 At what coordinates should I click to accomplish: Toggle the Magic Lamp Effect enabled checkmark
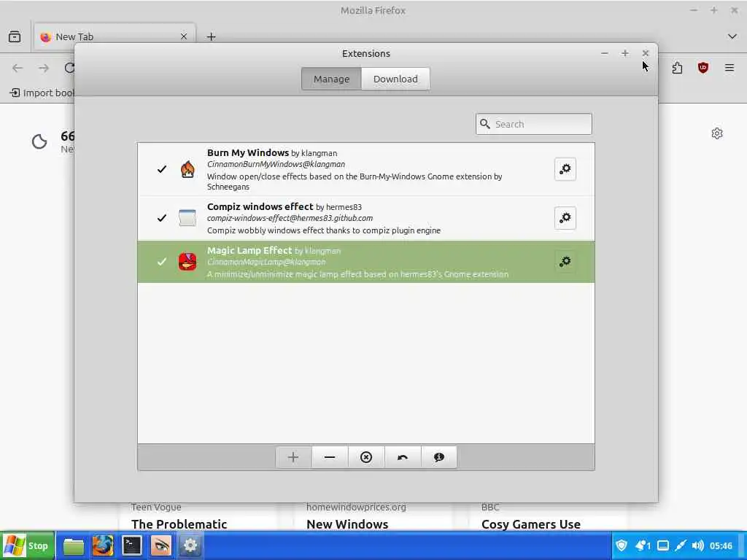[162, 262]
